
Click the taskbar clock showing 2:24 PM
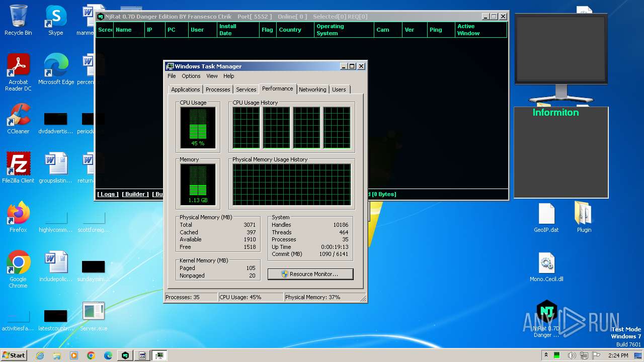(618, 355)
